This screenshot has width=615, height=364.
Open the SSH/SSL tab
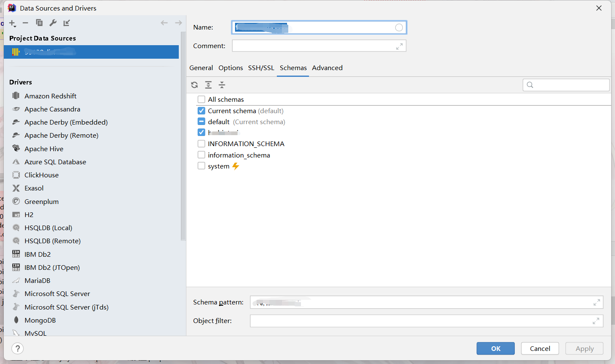[x=261, y=68]
